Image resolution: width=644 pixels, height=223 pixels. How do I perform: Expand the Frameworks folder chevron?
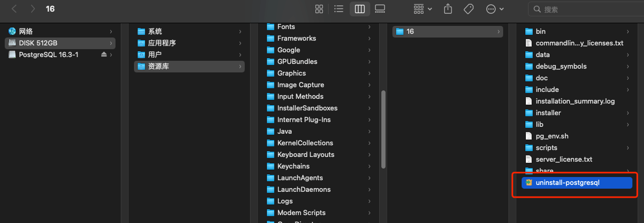coord(369,39)
